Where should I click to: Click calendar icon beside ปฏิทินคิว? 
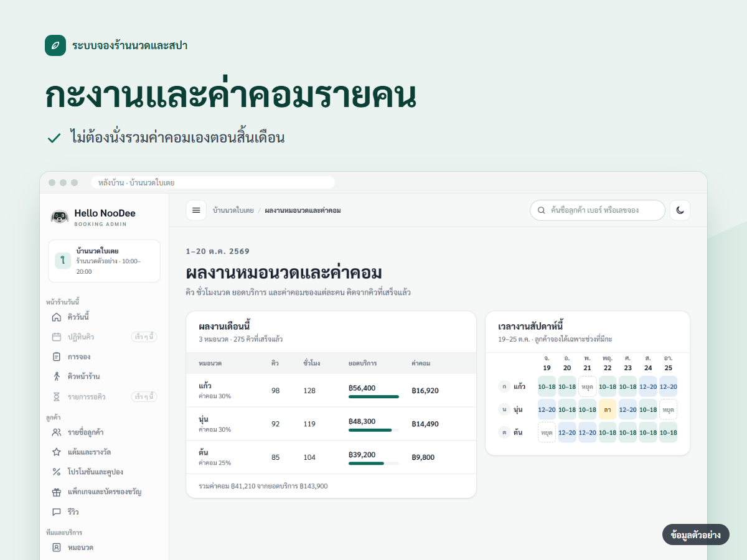coord(57,337)
